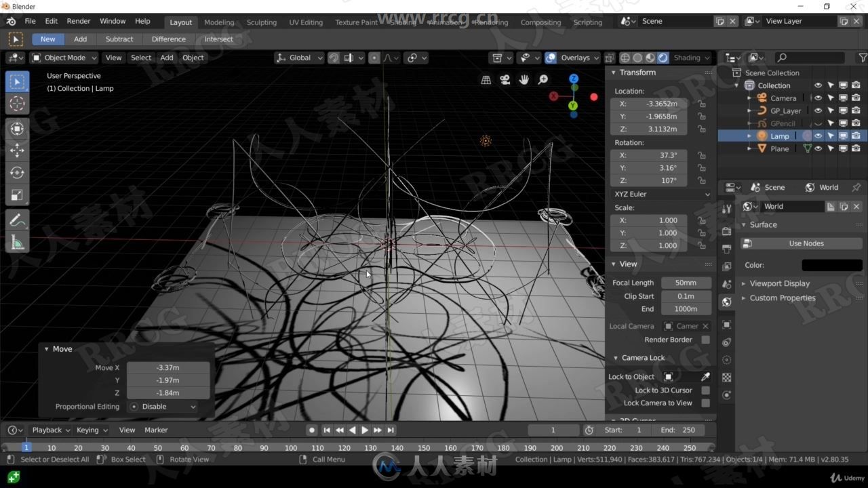Open the Texture properties checker icon
Viewport: 868px width, 488px height.
pyautogui.click(x=727, y=378)
